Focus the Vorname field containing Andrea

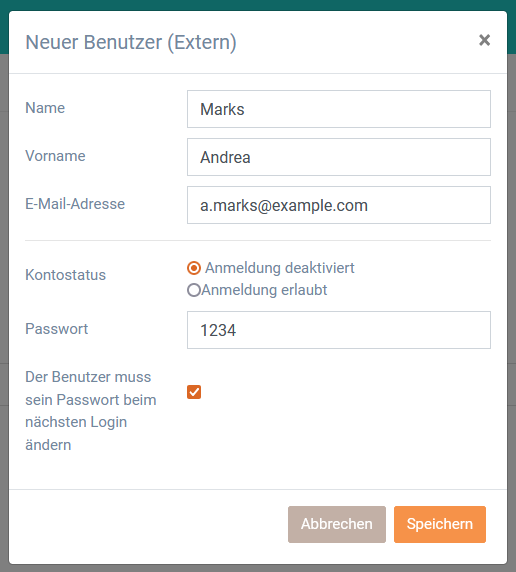click(x=339, y=157)
